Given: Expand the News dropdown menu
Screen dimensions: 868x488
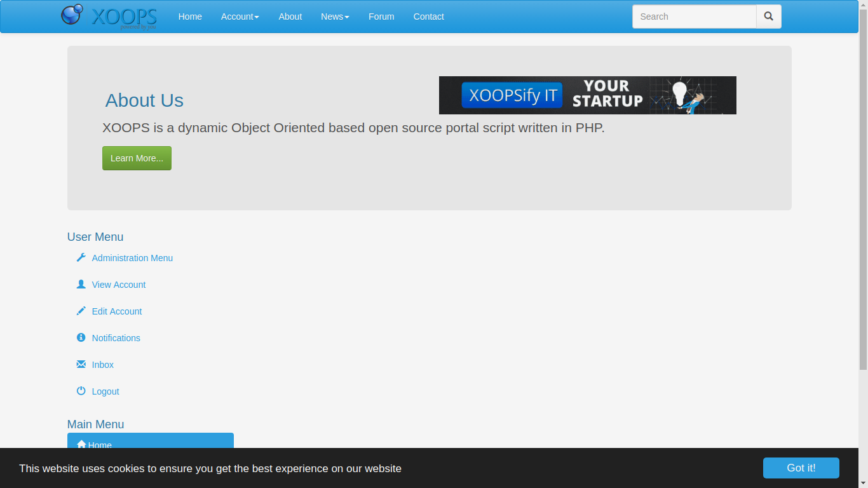Looking at the screenshot, I should point(335,17).
